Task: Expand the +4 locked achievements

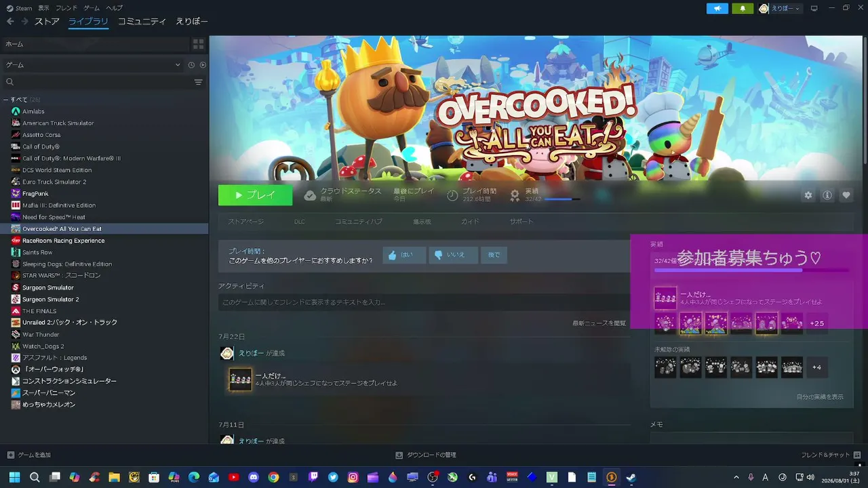Action: pos(817,367)
